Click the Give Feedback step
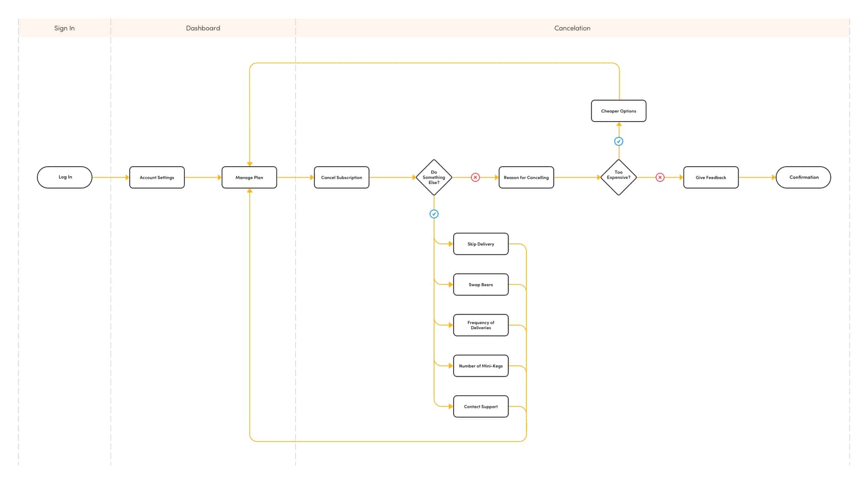Image resolution: width=868 pixels, height=484 pixels. (x=711, y=177)
